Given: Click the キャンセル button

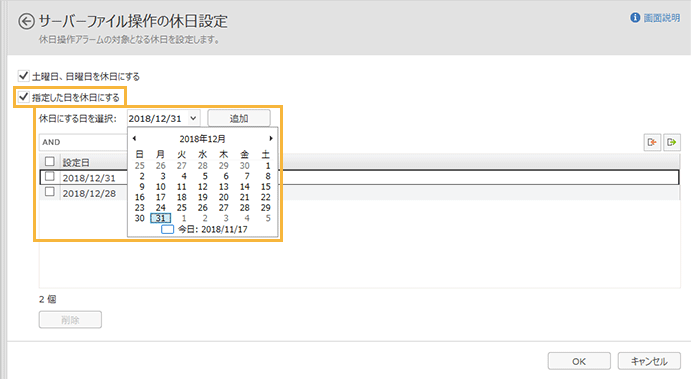Looking at the screenshot, I should pos(649,361).
